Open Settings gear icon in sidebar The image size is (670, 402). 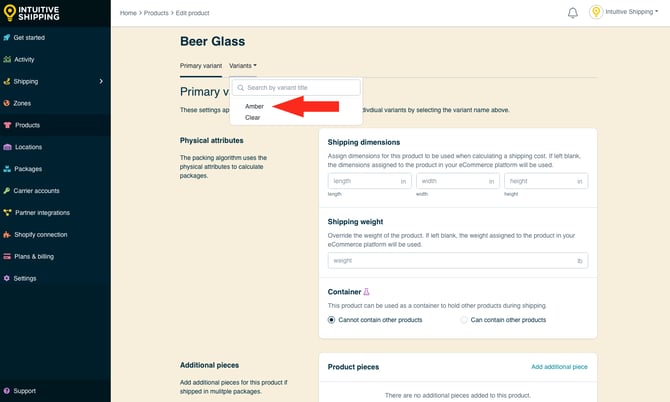click(x=7, y=278)
